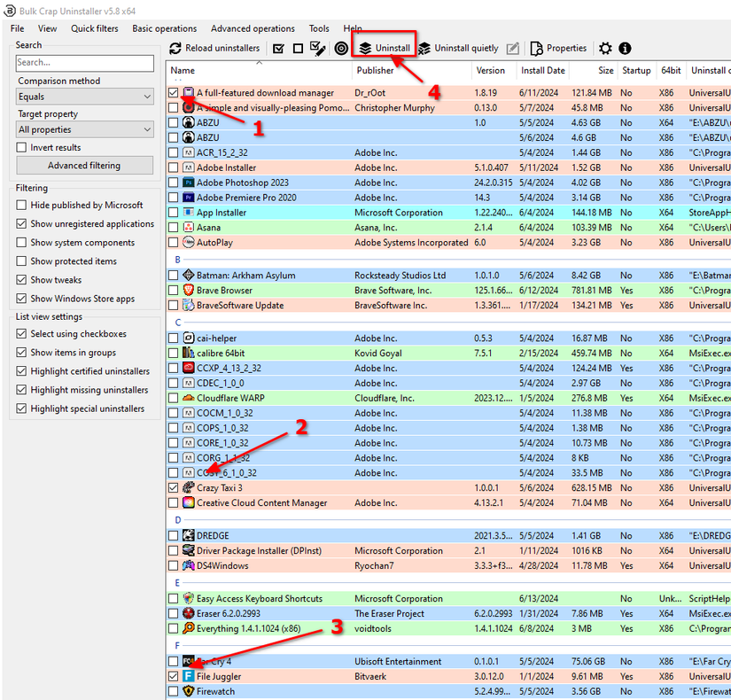Viewport: 731px width, 700px height.
Task: Open Properties from the toolbar
Action: click(558, 48)
